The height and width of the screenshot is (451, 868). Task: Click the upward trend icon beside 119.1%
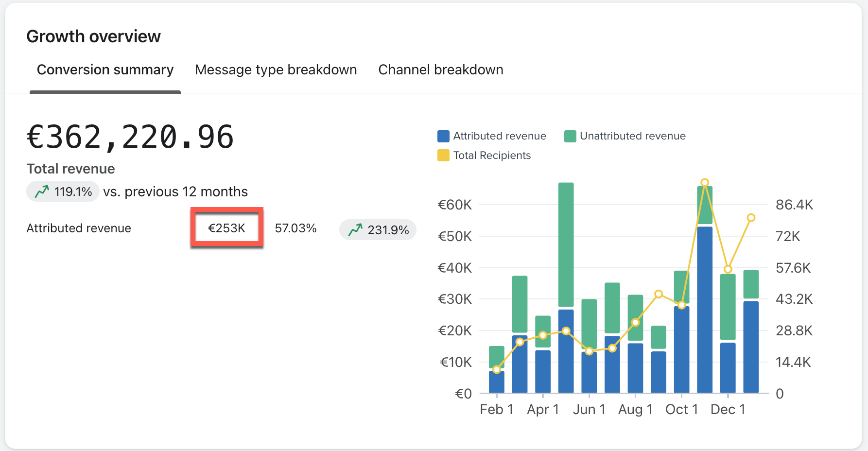coord(42,191)
